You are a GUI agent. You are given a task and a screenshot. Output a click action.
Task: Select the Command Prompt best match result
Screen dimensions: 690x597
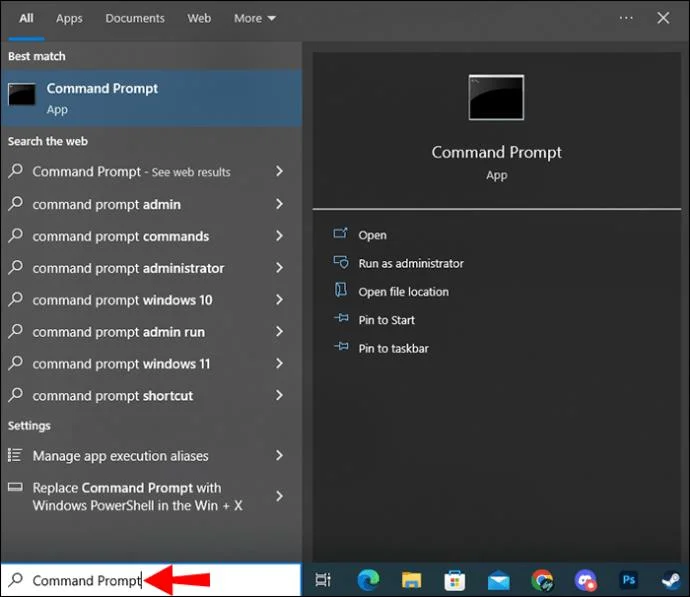[x=151, y=98]
